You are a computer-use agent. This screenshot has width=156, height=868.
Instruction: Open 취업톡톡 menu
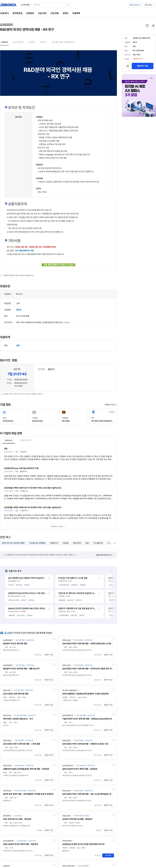click(76, 13)
